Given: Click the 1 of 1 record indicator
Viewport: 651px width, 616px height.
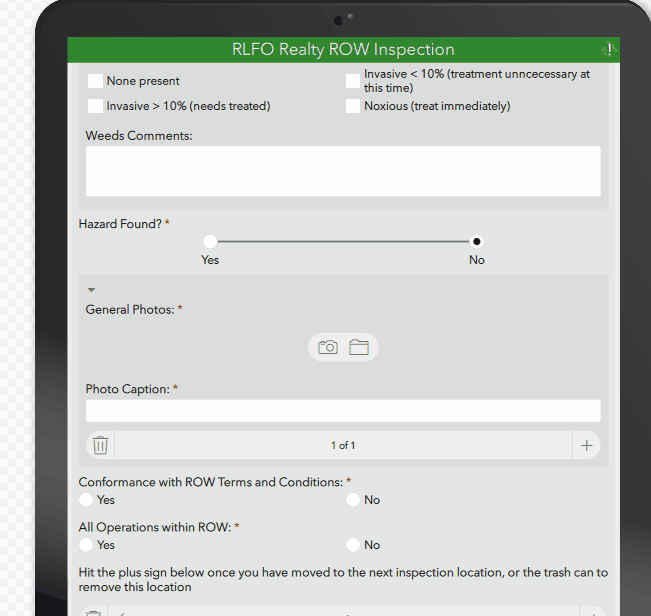Looking at the screenshot, I should [x=343, y=445].
